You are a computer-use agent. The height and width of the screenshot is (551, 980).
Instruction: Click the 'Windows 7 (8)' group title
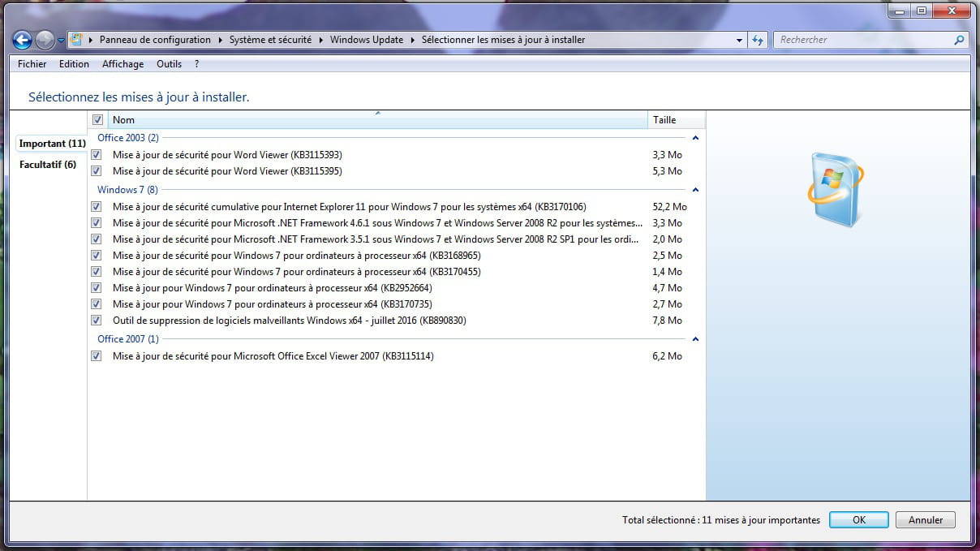coord(127,190)
